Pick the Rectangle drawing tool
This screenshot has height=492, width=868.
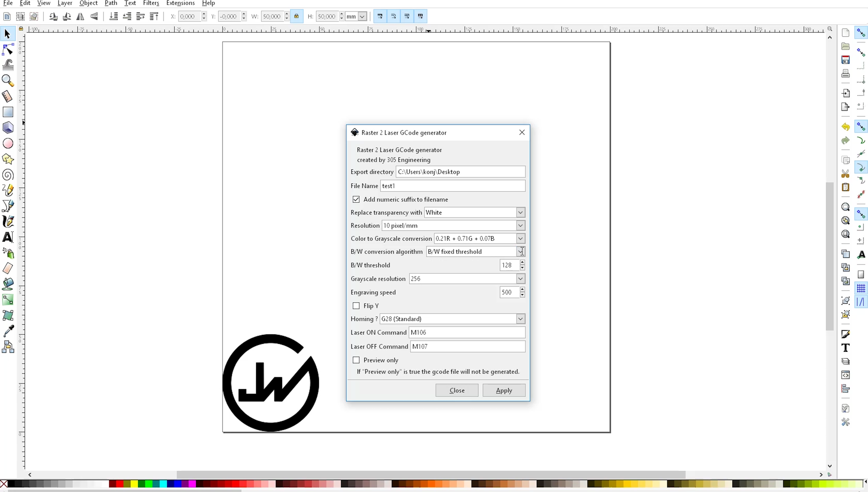(8, 112)
